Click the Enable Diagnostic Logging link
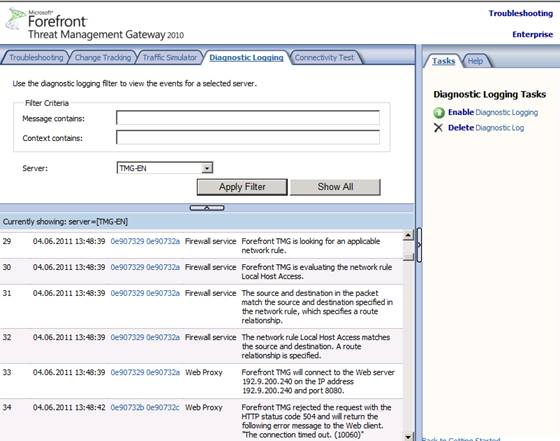This screenshot has width=560, height=441. tap(493, 112)
